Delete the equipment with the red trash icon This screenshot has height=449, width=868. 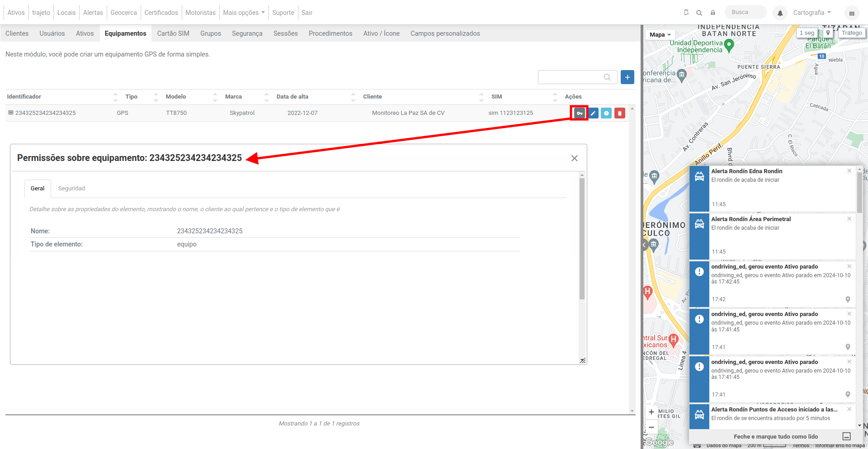620,113
